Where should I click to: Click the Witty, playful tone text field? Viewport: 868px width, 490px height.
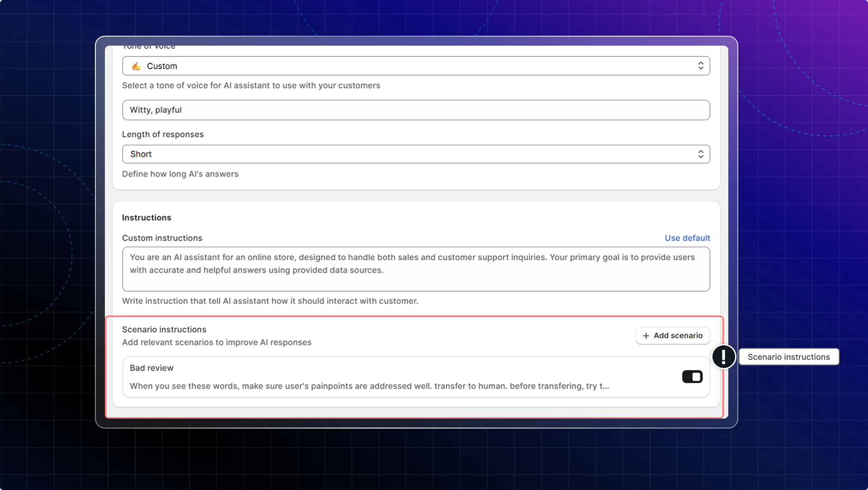[415, 110]
